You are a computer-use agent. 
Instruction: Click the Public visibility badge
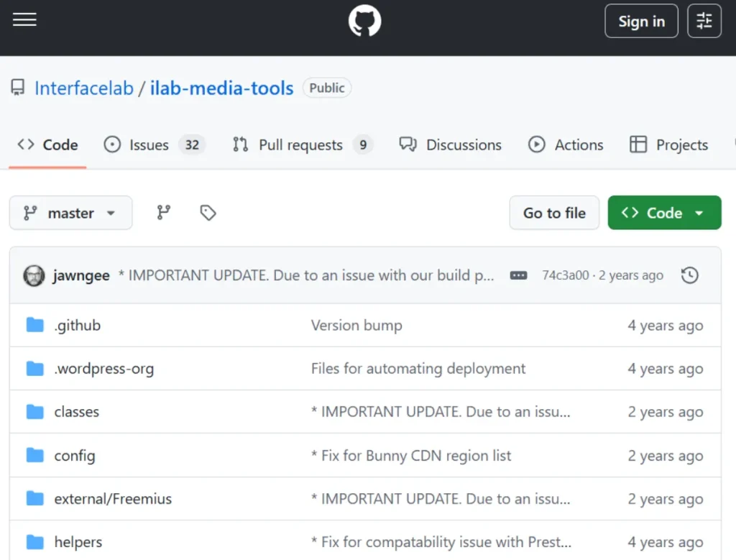pos(327,88)
